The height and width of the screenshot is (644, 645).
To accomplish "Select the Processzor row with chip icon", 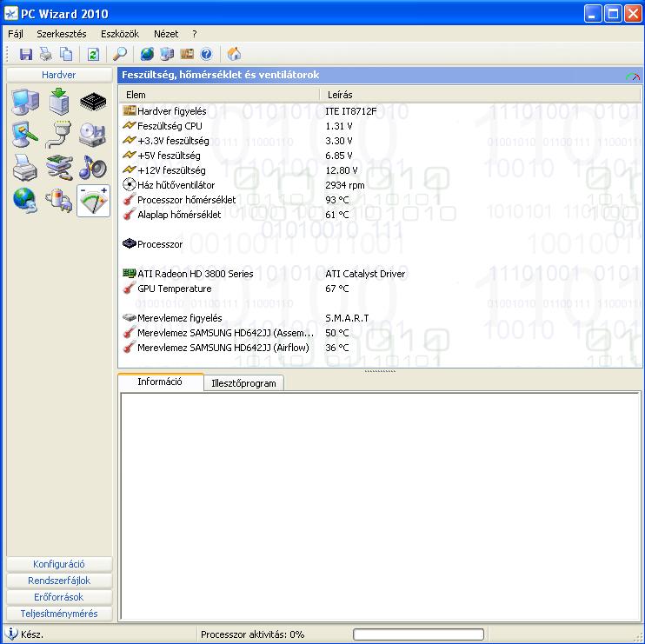I will pyautogui.click(x=380, y=244).
